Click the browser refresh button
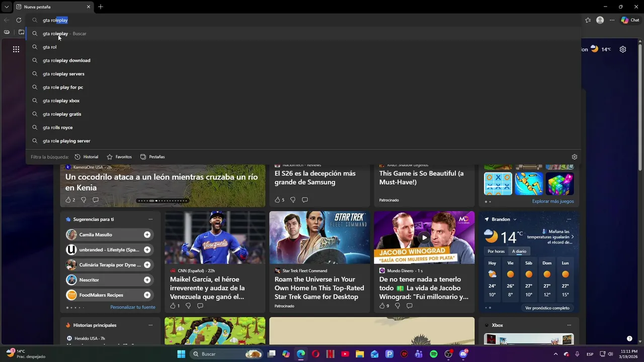 tap(19, 20)
